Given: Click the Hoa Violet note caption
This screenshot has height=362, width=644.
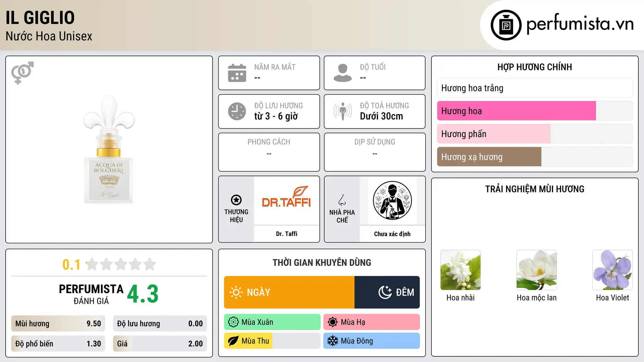Looking at the screenshot, I should tap(613, 298).
